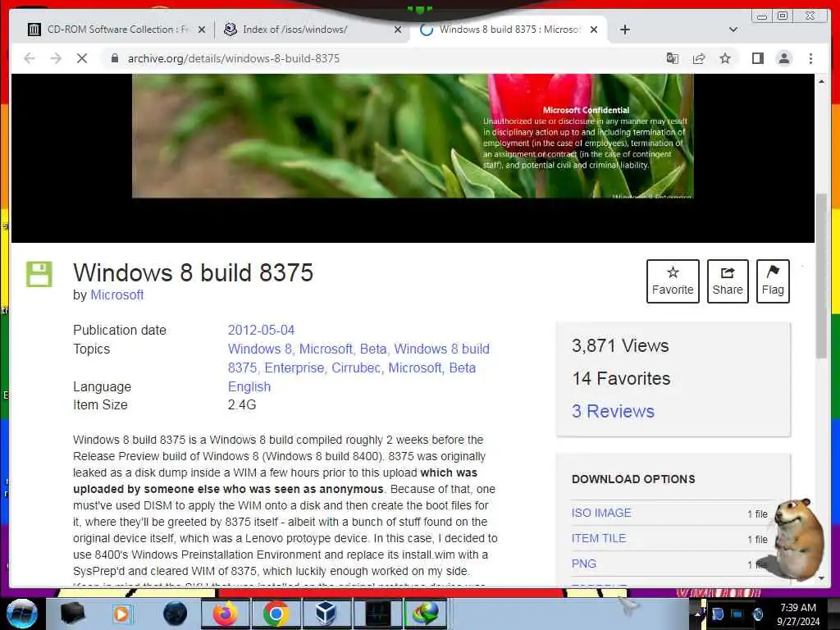Click the Windows 8 tulip screenshot preview

pos(413,135)
